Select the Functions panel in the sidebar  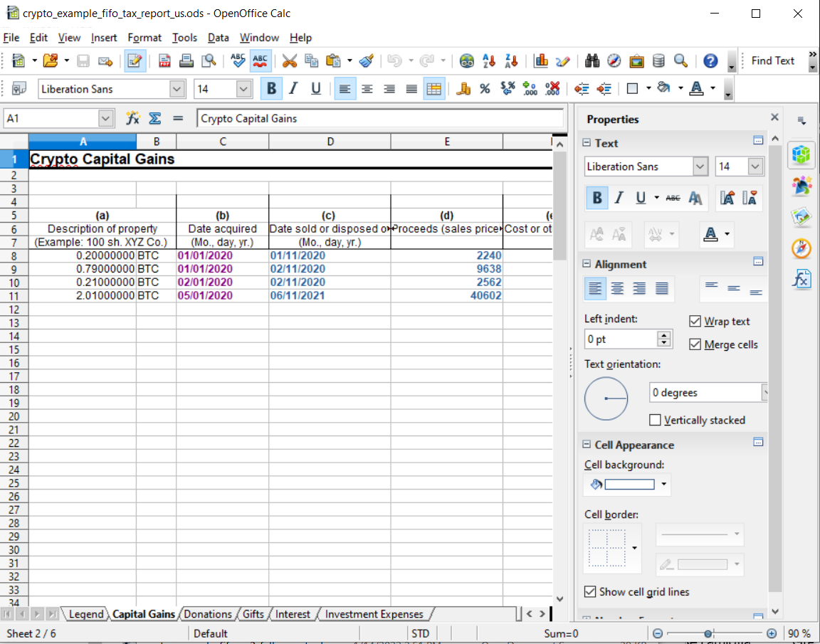click(801, 279)
